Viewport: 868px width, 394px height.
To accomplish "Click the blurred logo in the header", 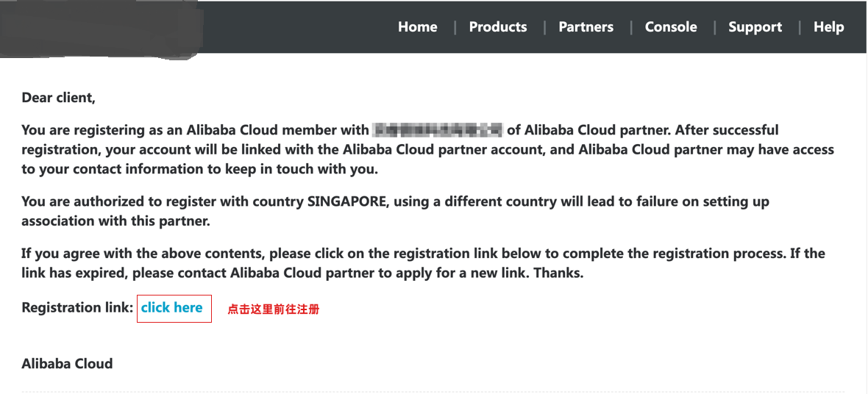I will tap(102, 28).
